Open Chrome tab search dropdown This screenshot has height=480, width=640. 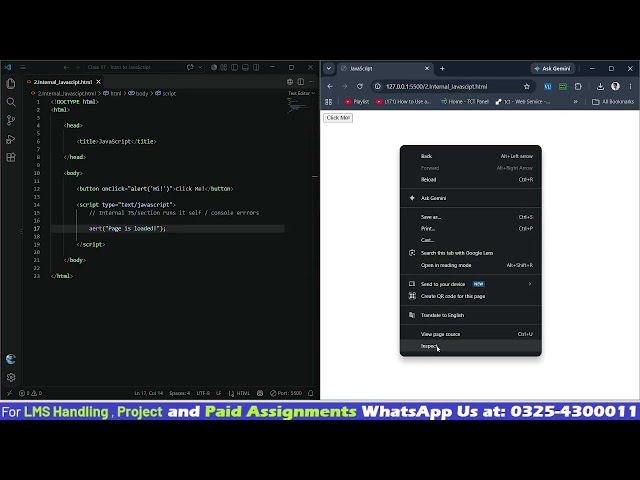tap(329, 69)
